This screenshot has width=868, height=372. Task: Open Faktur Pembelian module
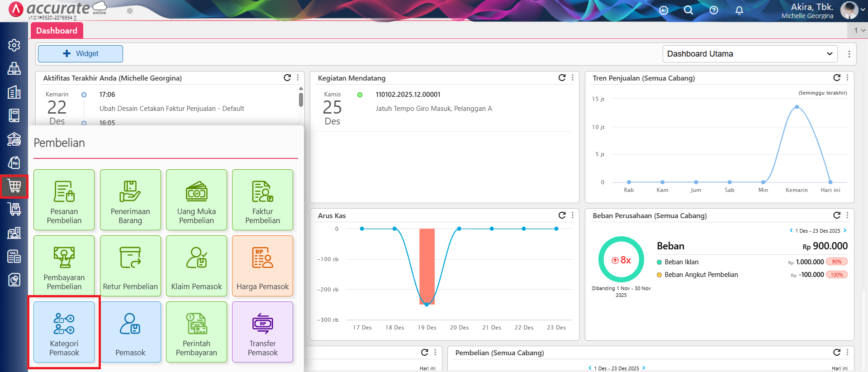click(262, 200)
